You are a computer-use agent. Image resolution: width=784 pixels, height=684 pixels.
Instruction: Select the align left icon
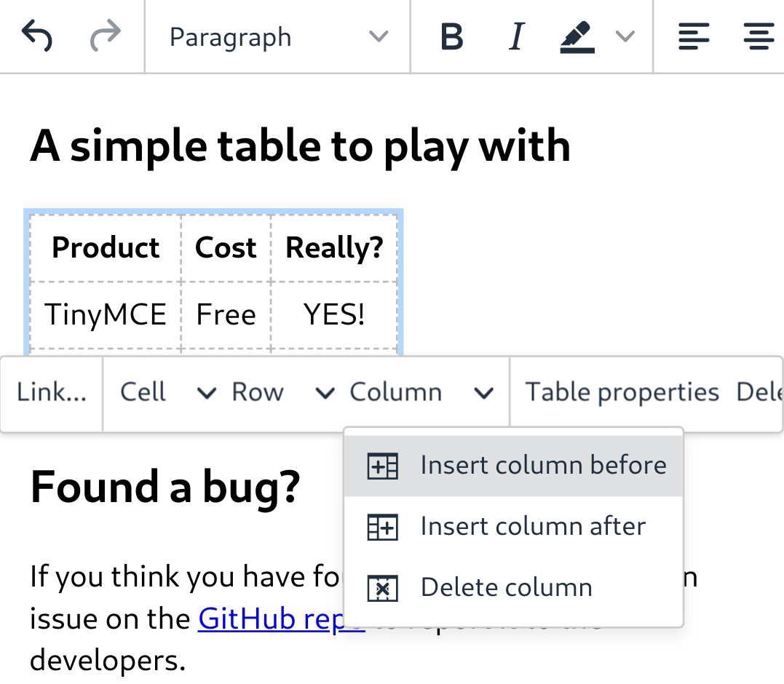point(693,36)
